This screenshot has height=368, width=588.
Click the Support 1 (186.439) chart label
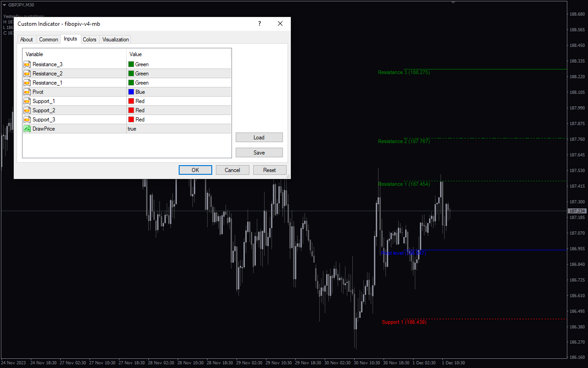404,322
